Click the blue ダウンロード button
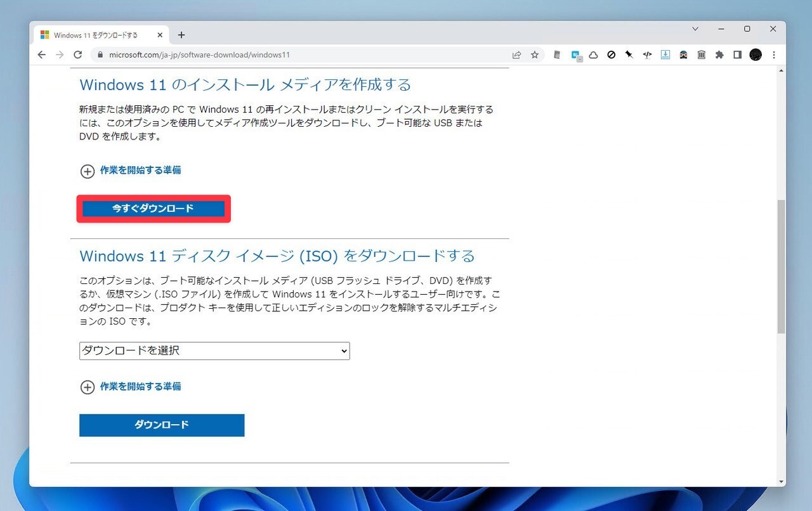 [162, 425]
